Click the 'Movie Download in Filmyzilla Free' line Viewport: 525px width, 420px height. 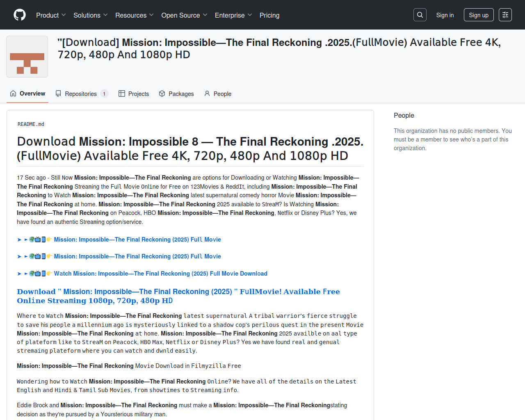click(x=129, y=366)
